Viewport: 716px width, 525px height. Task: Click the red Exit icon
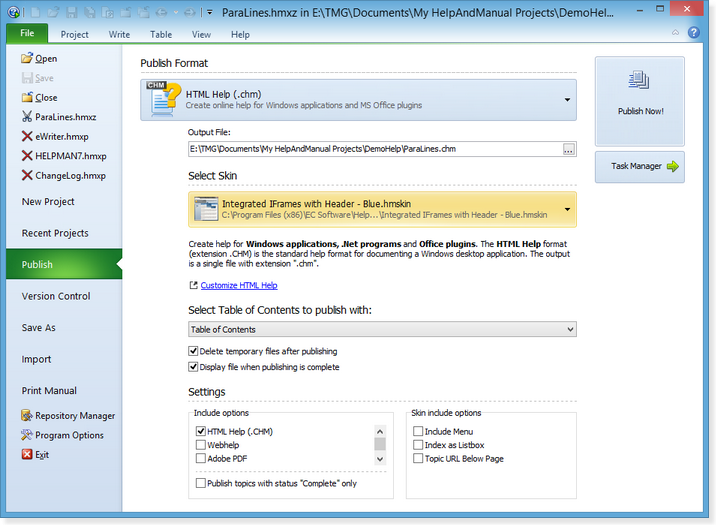[x=27, y=455]
